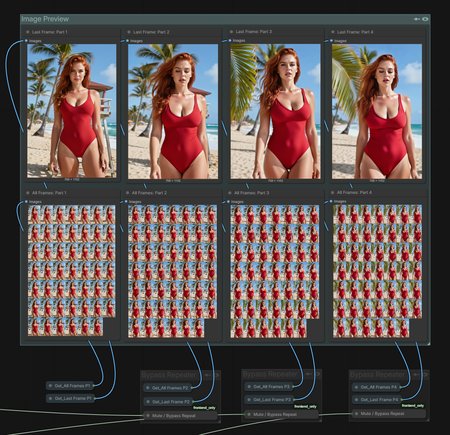Select the Image Preview group title
Screen dimensions: 450x435
[x=45, y=19]
